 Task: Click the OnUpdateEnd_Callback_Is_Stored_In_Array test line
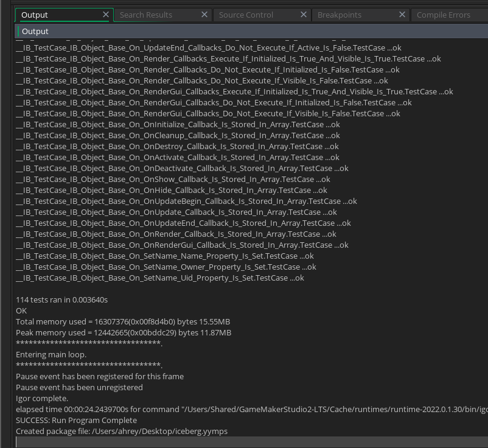[183, 223]
